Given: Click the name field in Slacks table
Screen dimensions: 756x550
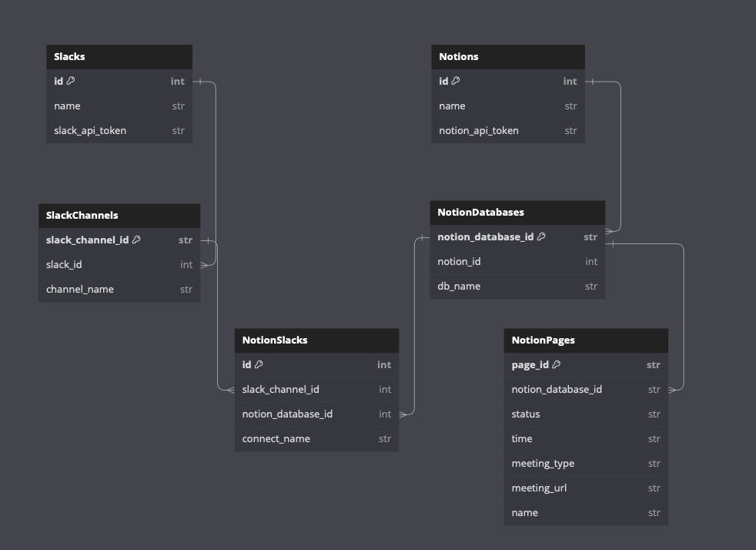Looking at the screenshot, I should (119, 106).
